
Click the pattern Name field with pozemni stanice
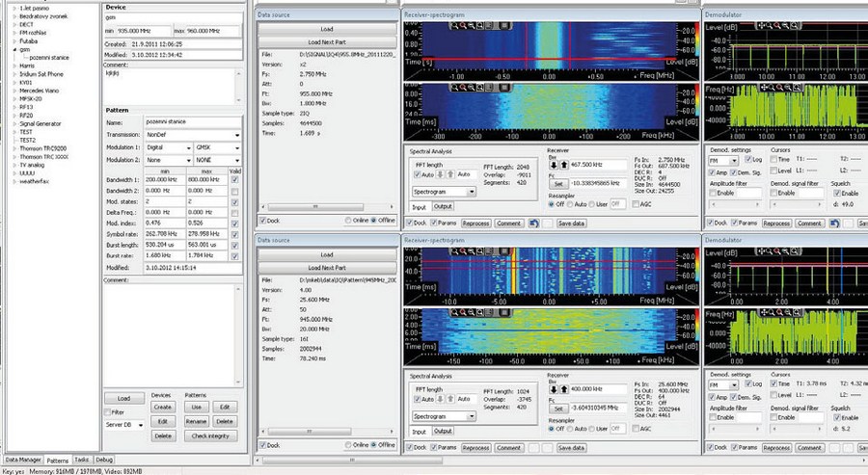[x=183, y=122]
